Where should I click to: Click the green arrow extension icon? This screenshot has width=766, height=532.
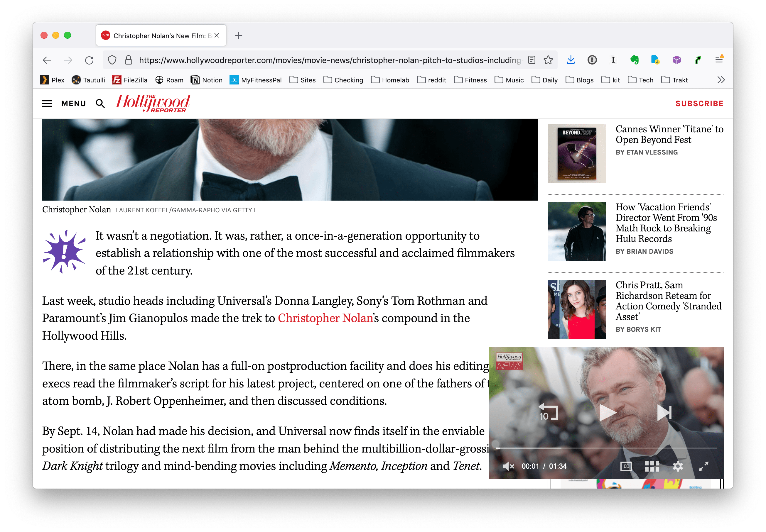point(698,60)
